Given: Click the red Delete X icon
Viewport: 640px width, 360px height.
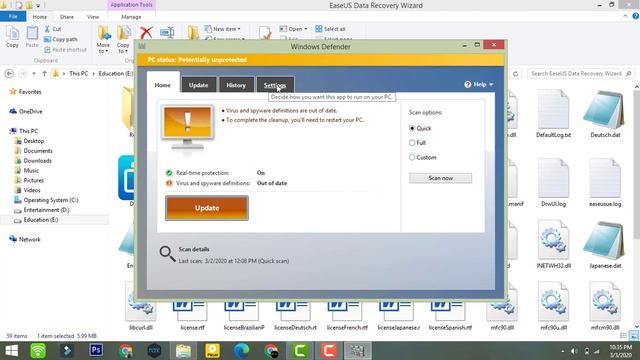Looking at the screenshot, I should click(146, 32).
